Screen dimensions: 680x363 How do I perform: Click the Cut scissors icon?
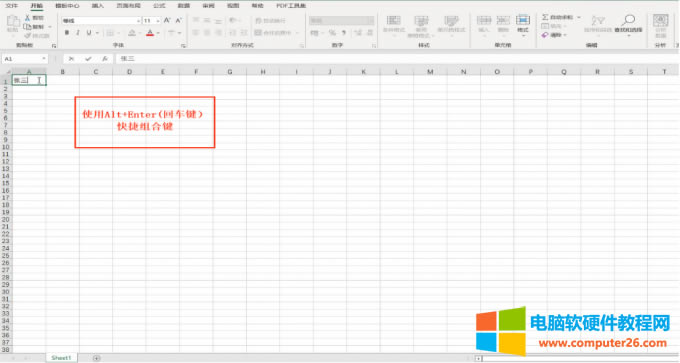pos(27,17)
